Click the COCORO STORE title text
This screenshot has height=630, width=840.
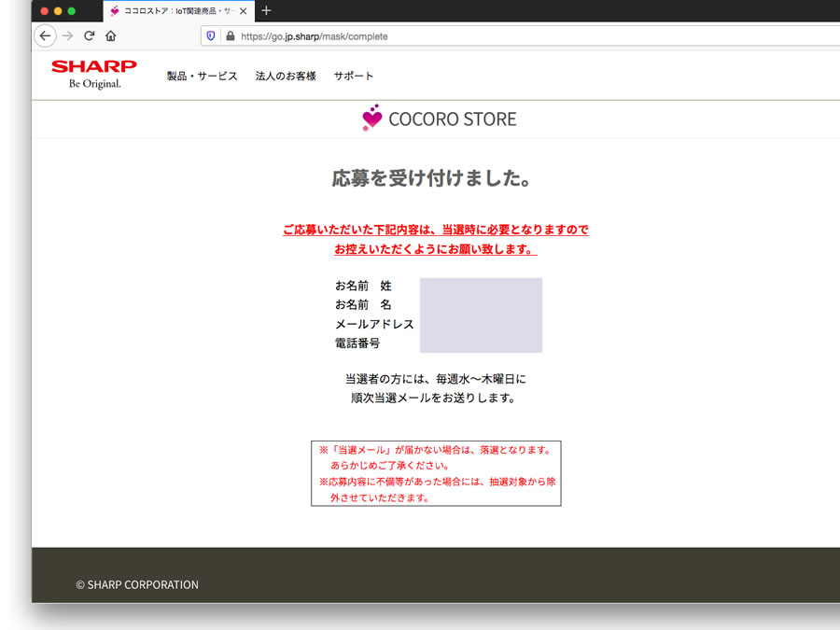click(453, 119)
